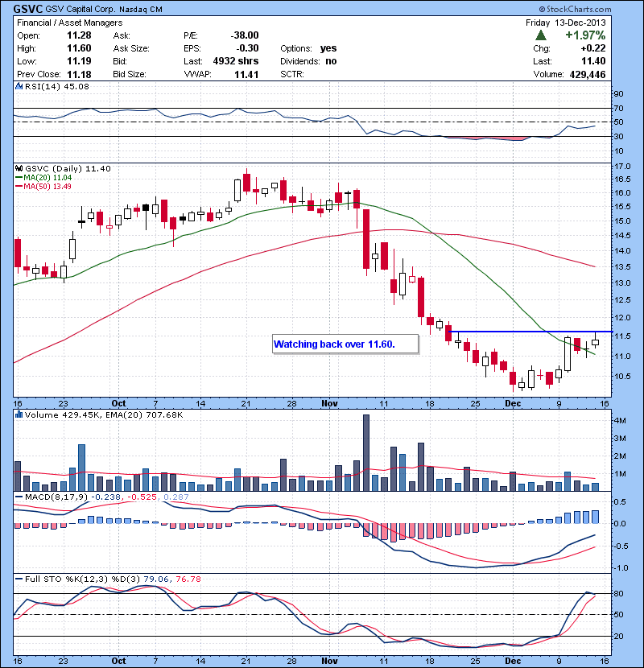Click the MA(50) red legend line
The image size is (644, 668).
19,187
